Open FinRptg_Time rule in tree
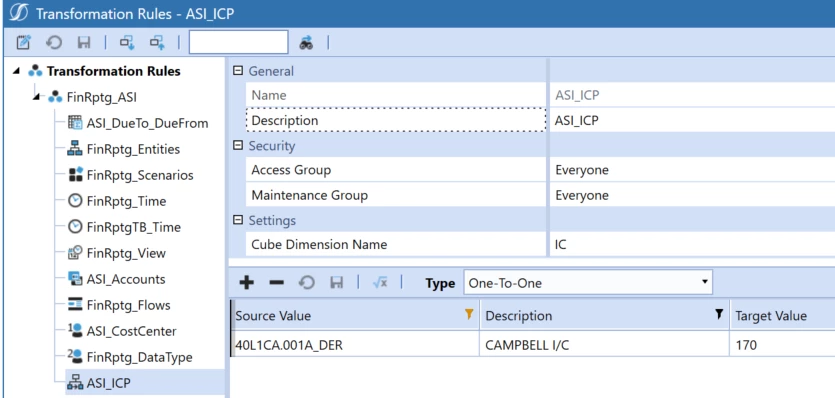The width and height of the screenshot is (835, 398). tap(126, 201)
